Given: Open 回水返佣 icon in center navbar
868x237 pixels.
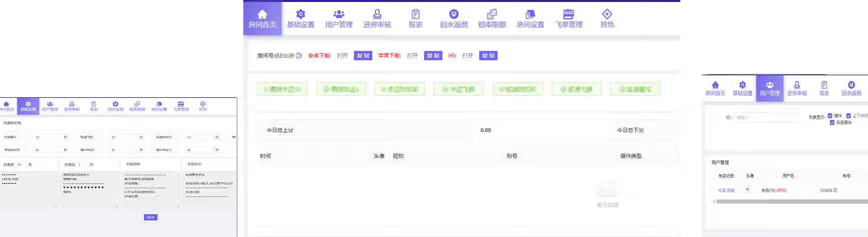Looking at the screenshot, I should [x=454, y=14].
